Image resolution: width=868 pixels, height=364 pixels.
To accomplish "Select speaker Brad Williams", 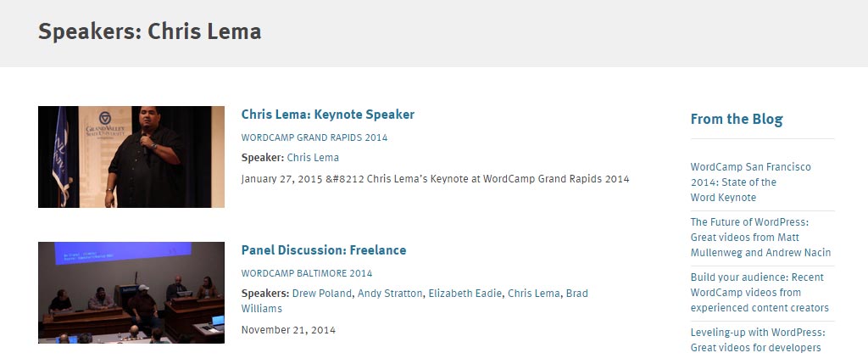I will [x=415, y=301].
